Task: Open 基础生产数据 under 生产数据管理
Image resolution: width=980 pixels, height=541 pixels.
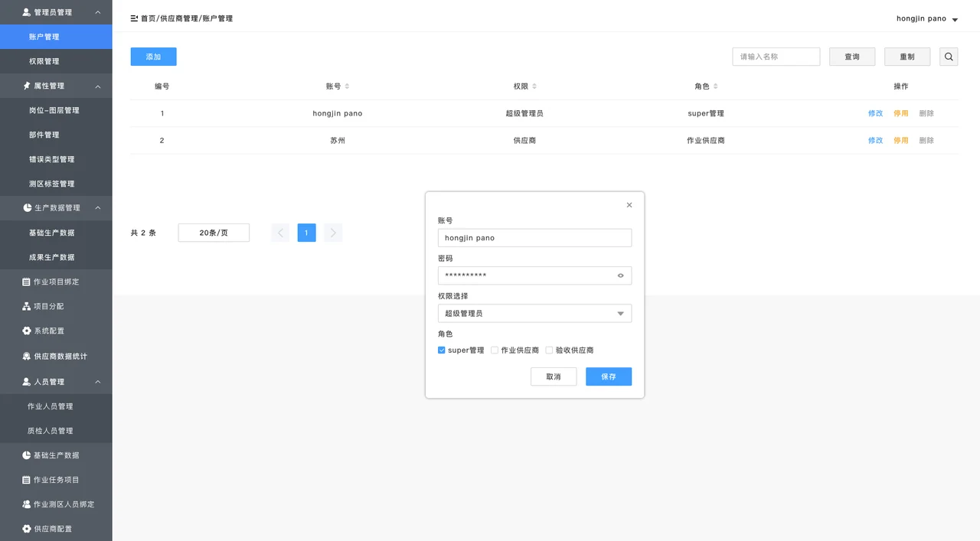Action: 56,233
